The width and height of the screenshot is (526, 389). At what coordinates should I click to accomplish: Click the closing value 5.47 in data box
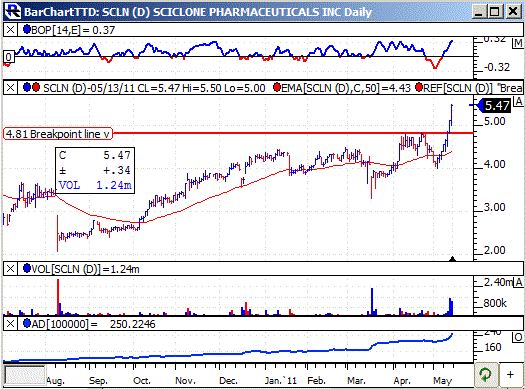(x=117, y=155)
